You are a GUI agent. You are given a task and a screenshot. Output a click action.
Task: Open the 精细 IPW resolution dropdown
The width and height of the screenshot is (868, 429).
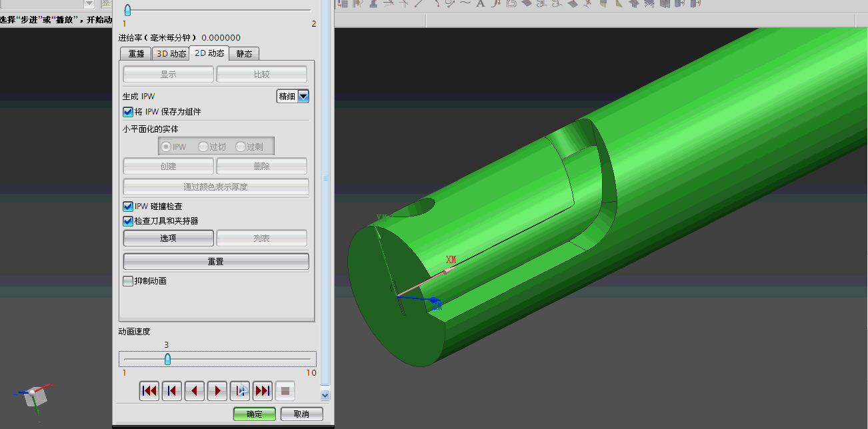pos(303,97)
